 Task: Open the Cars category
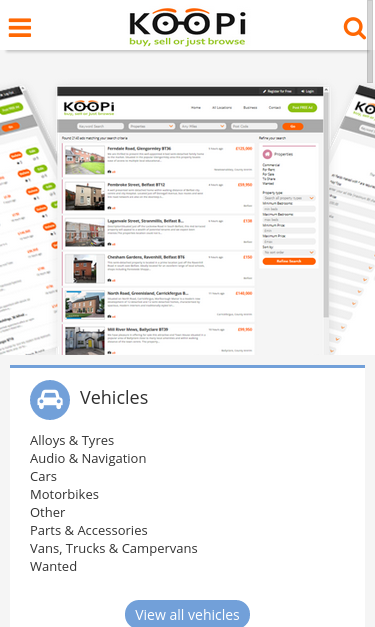pos(44,476)
